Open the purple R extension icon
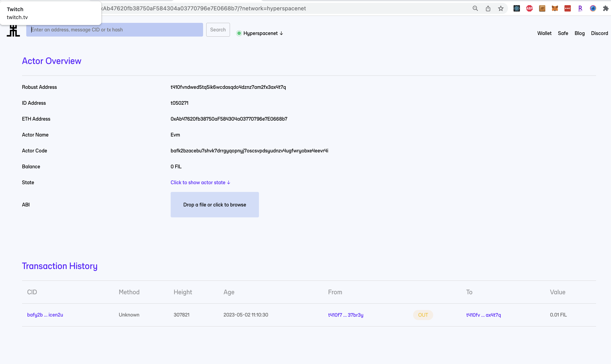Viewport: 611px width, 364px height. 580,9
